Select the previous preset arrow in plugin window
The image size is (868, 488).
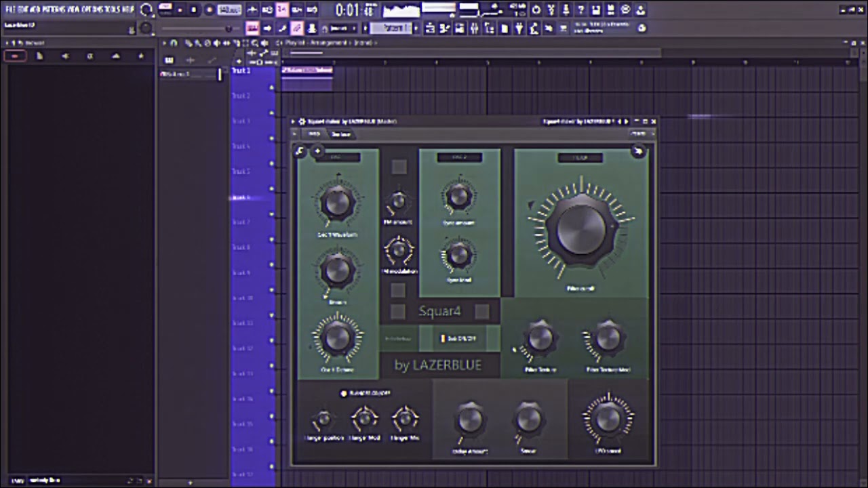[x=619, y=121]
